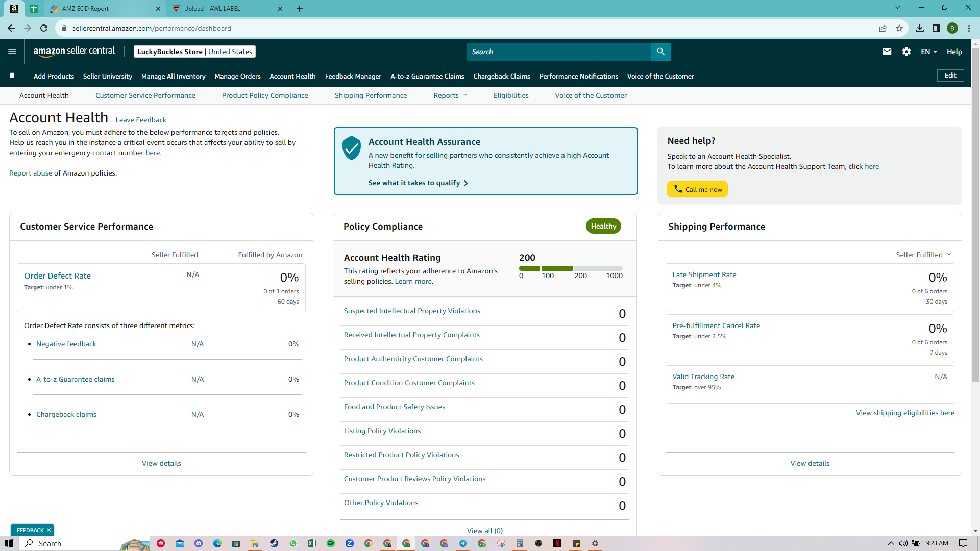Screen dimensions: 980x551
Task: Open Feedback Manager in the favorites bar
Action: click(353, 76)
